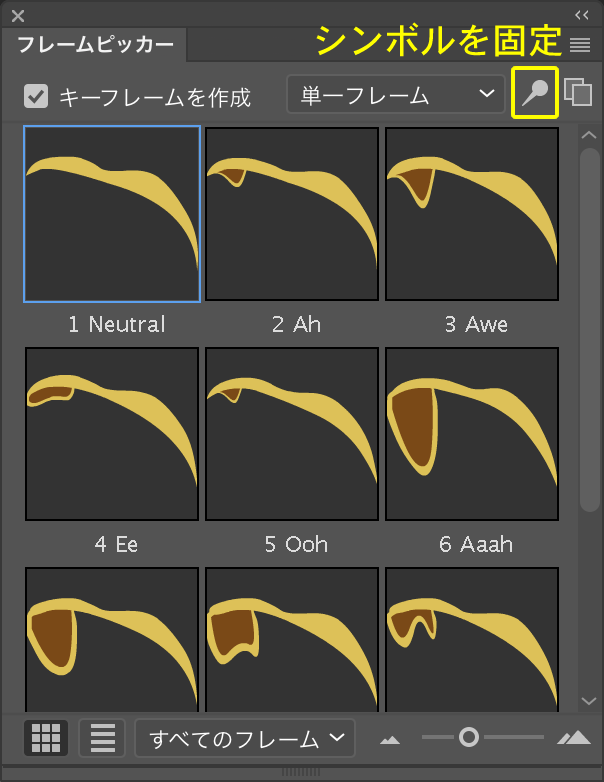The image size is (604, 782).
Task: Open すべてのフレーム filter dropdown
Action: tap(245, 738)
